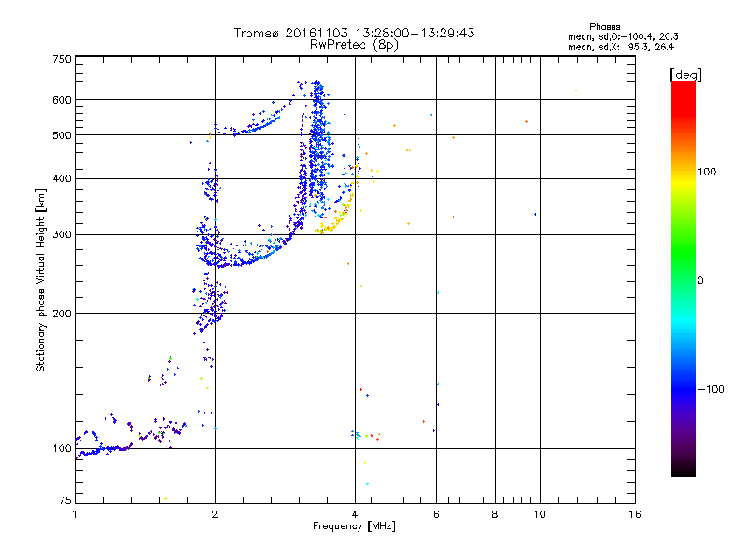Click the title "Tromsø 20161103 13:28:00-13:29:43"
The width and height of the screenshot is (747, 560).
(354, 33)
